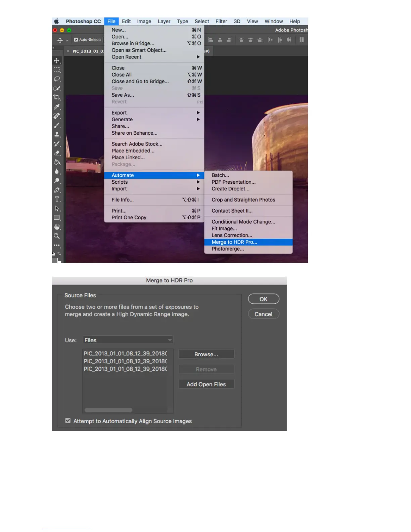This screenshot has width=411, height=532.
Task: Expand the Open Recent submenu
Action: click(198, 57)
